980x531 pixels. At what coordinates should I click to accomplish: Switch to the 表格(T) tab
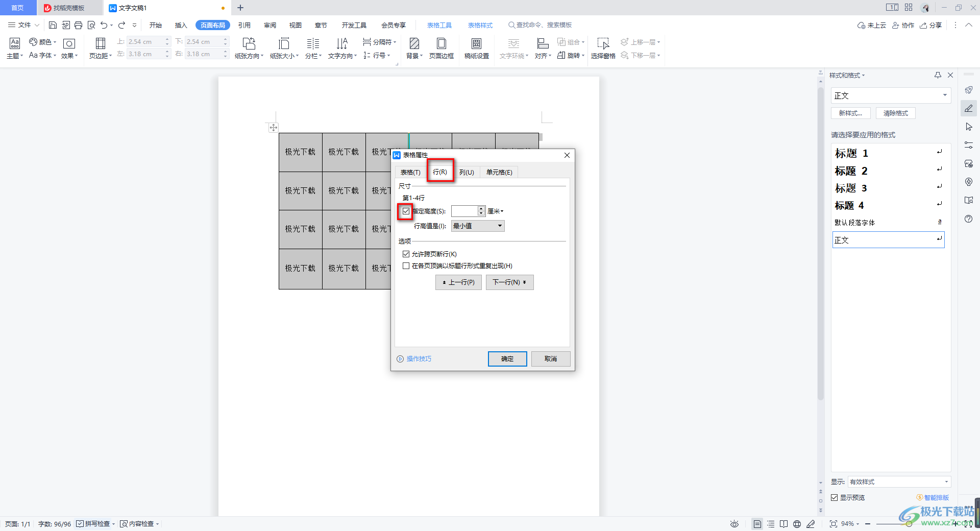[x=410, y=172]
